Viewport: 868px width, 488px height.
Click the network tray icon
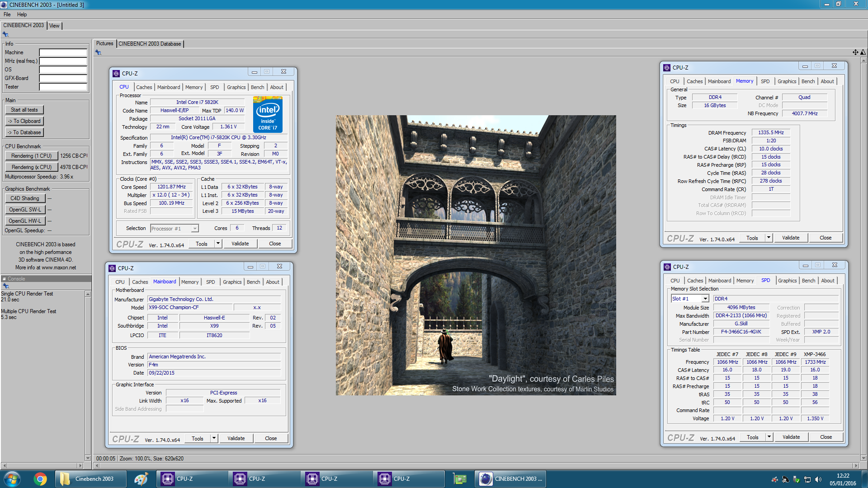(807, 479)
